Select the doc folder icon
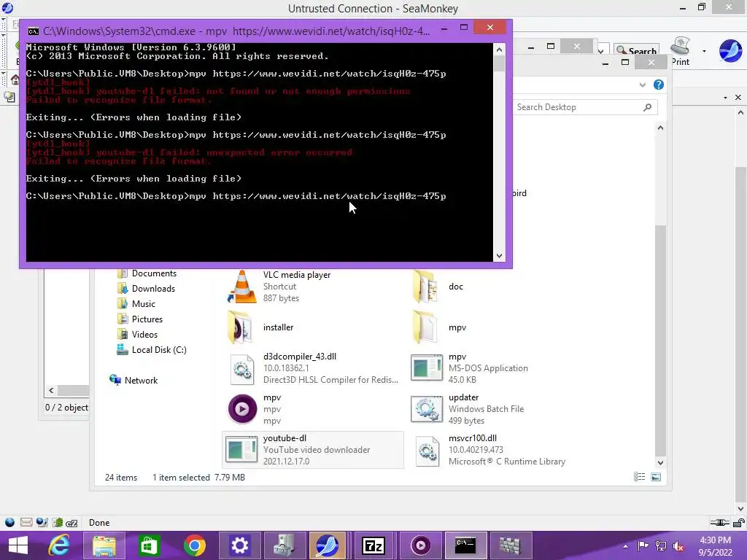The image size is (747, 560). tap(425, 286)
